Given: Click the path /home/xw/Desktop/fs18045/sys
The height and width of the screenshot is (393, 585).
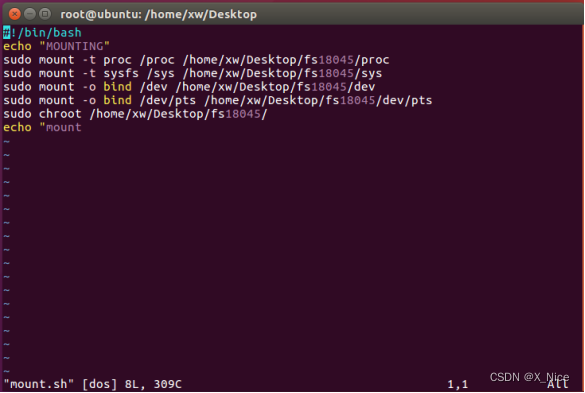Looking at the screenshot, I should (282, 73).
